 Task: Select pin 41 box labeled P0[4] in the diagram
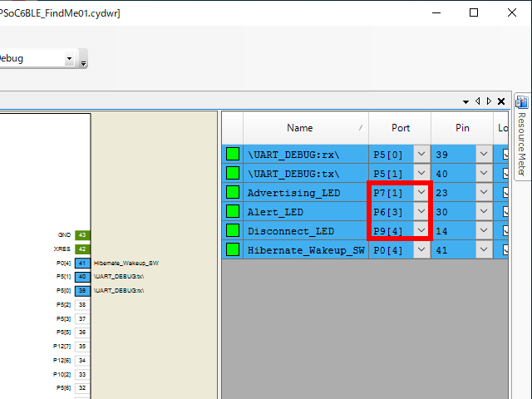pos(82,263)
